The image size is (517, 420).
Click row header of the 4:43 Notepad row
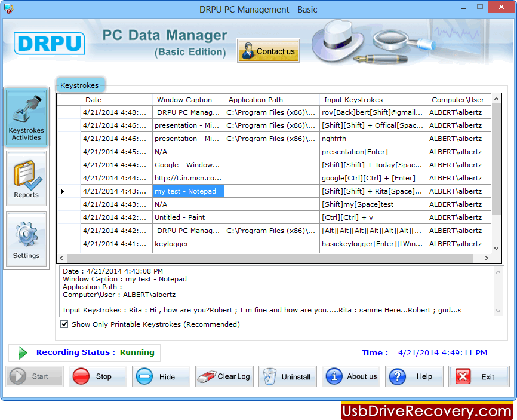pyautogui.click(x=69, y=191)
